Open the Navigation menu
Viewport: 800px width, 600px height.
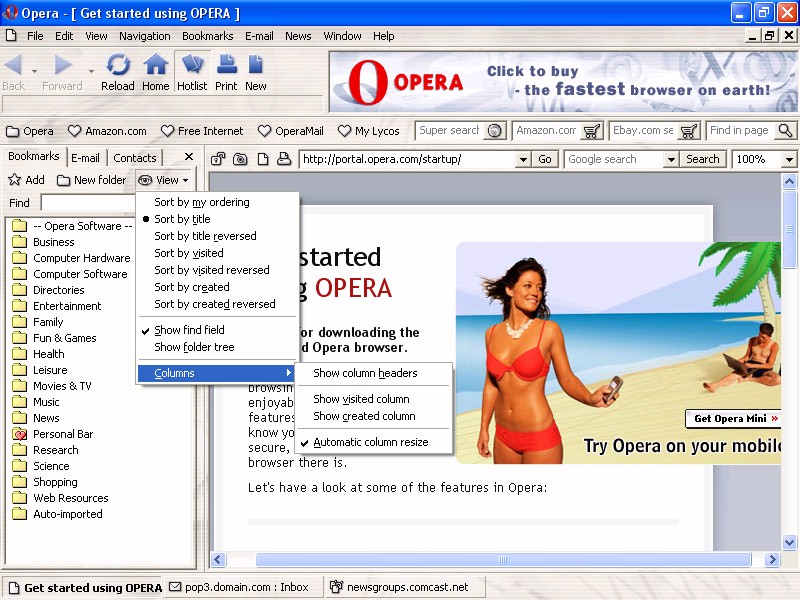(145, 36)
